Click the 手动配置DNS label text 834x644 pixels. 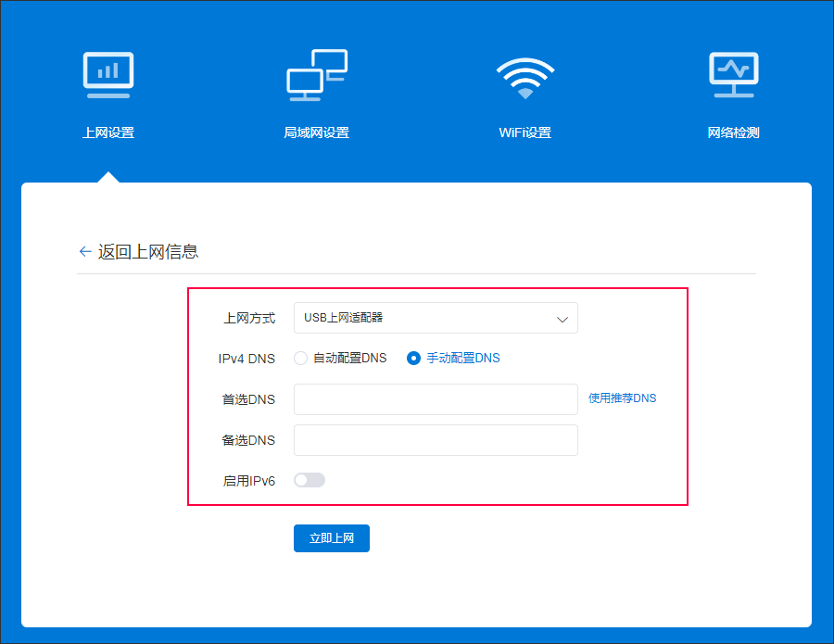coord(462,358)
